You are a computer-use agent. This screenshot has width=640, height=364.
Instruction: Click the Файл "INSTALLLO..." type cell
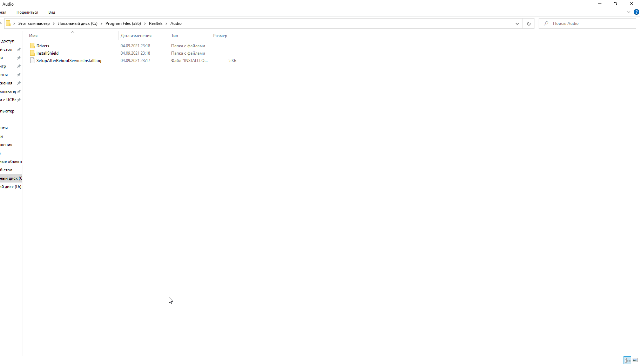[189, 61]
